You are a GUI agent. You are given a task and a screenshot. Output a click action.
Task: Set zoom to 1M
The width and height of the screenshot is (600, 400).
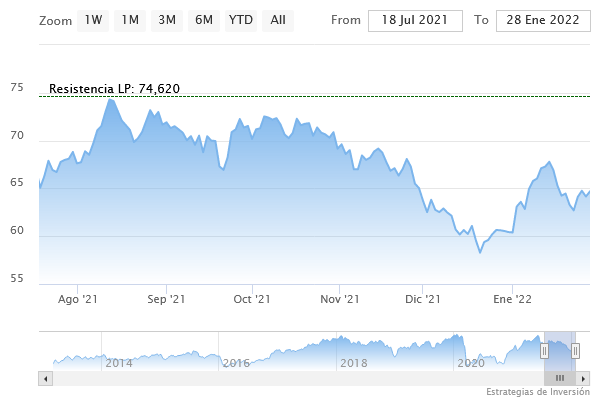[129, 20]
